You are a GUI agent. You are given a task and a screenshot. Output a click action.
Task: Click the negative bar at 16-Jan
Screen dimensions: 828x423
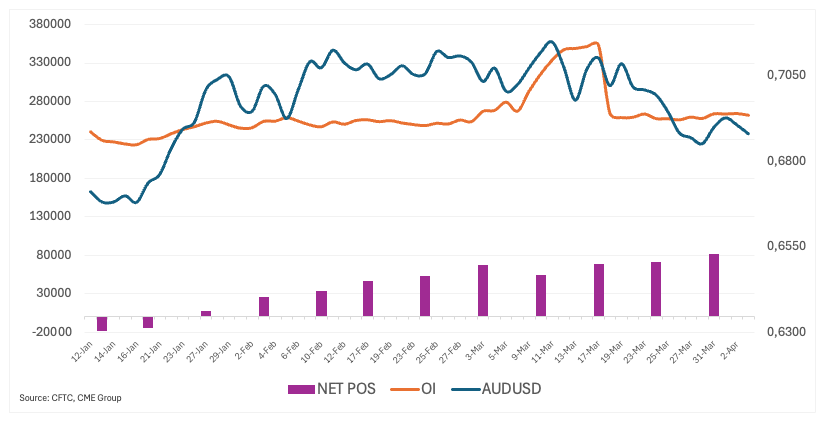click(148, 322)
